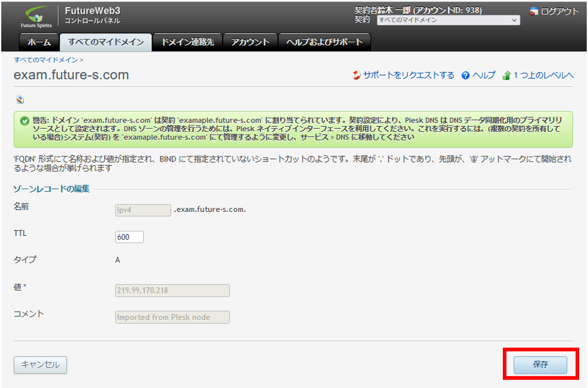Click the account holder name 鈴木 一郎

pyautogui.click(x=394, y=10)
